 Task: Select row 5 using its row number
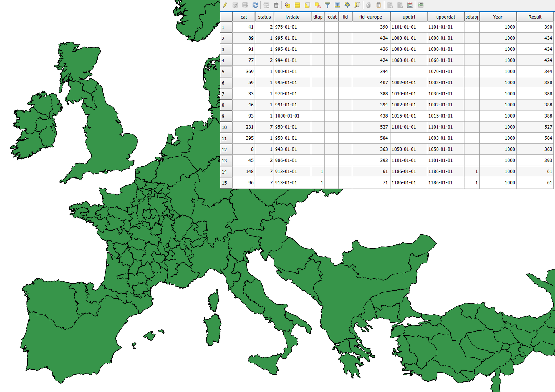click(225, 71)
